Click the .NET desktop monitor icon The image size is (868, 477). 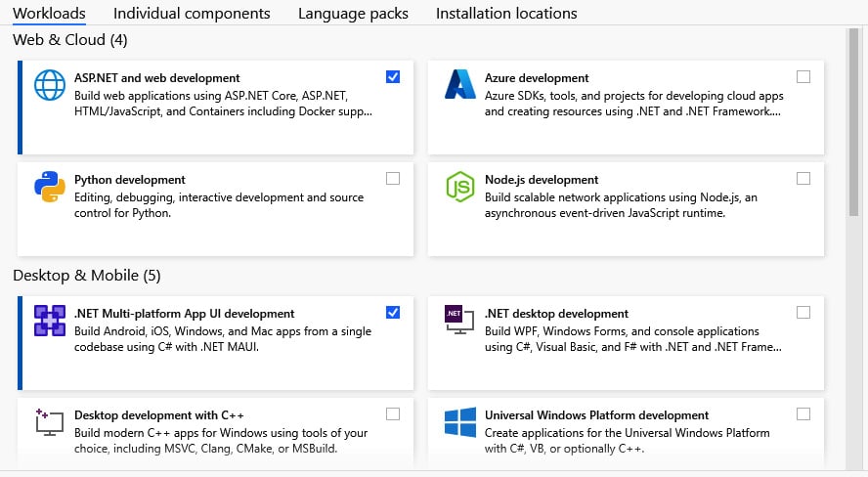(x=459, y=320)
